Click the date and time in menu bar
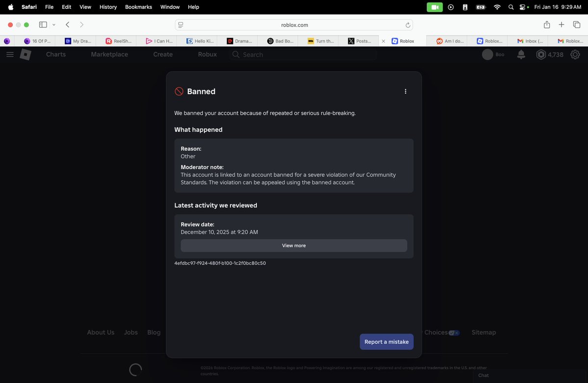Image resolution: width=588 pixels, height=383 pixels. coord(558,7)
